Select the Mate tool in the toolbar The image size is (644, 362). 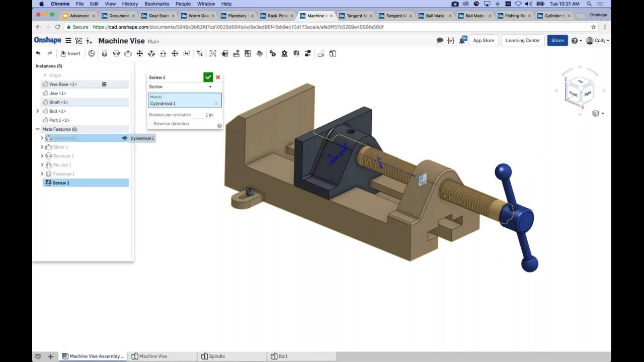(104, 53)
